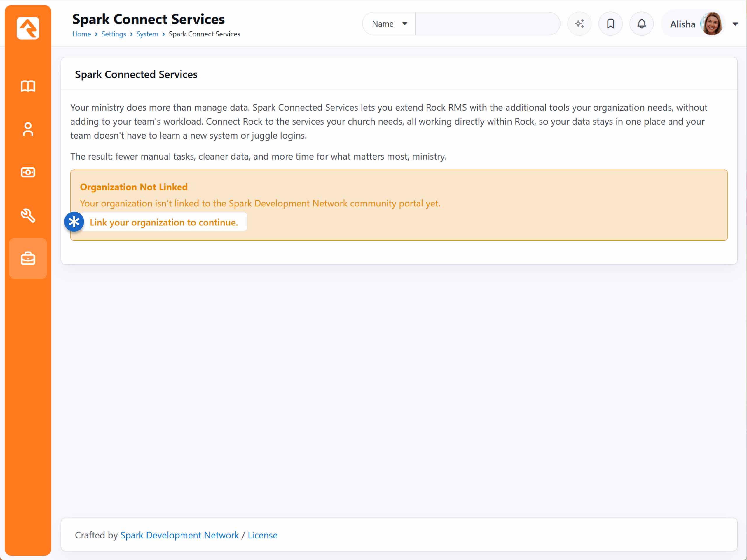Open the Tools wrench icon in sidebar
747x560 pixels.
click(28, 215)
